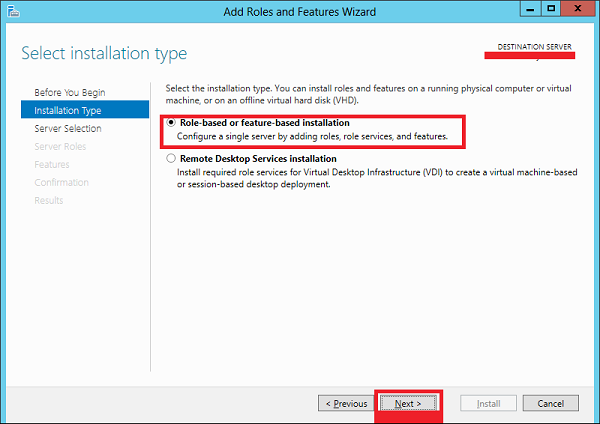Click the Confirmation step in the sidebar
The image size is (600, 424).
click(62, 183)
